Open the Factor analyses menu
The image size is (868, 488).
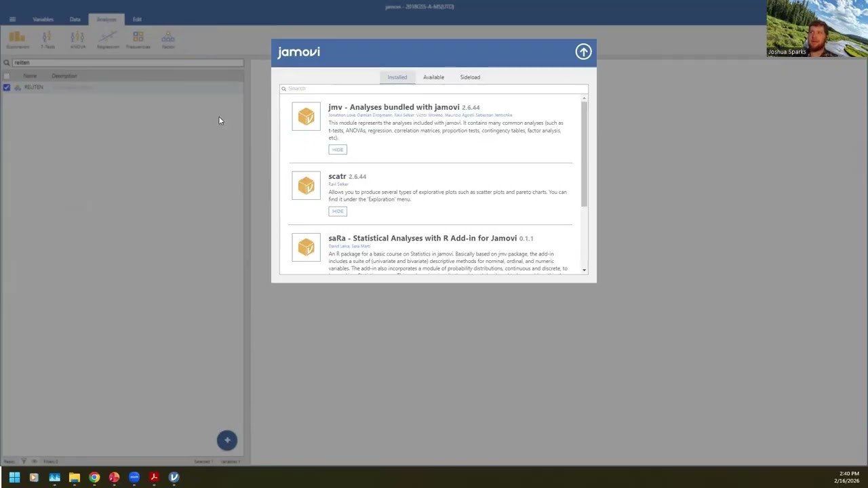pos(167,40)
